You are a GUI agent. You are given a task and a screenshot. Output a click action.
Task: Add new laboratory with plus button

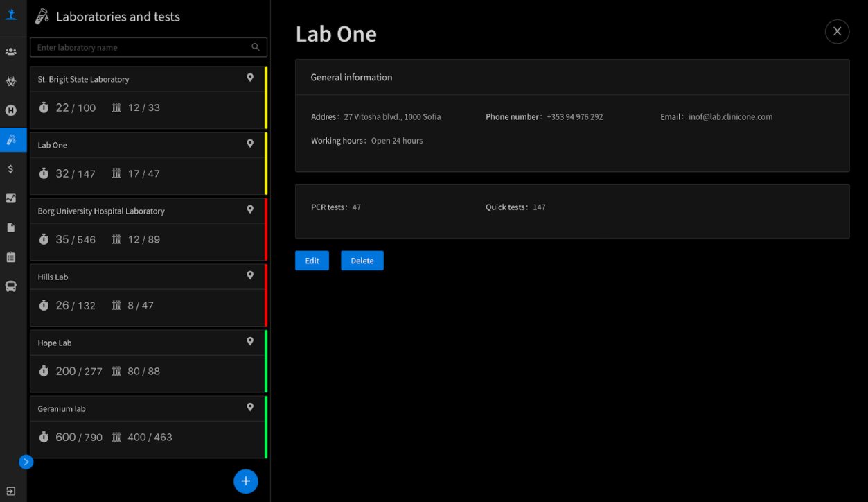click(x=246, y=481)
